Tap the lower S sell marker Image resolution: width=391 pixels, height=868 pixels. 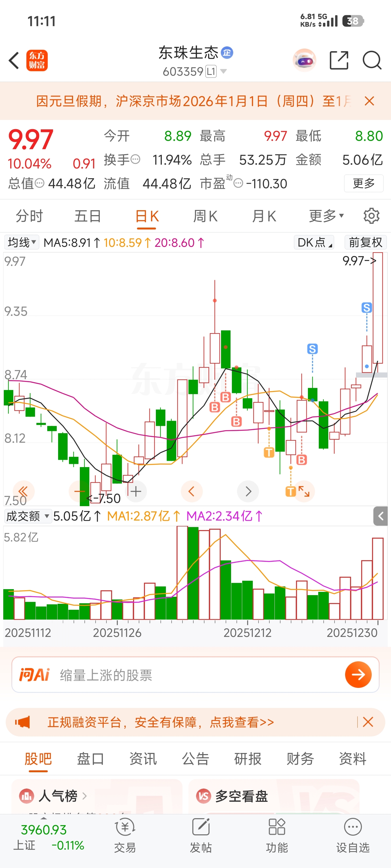[x=313, y=349]
